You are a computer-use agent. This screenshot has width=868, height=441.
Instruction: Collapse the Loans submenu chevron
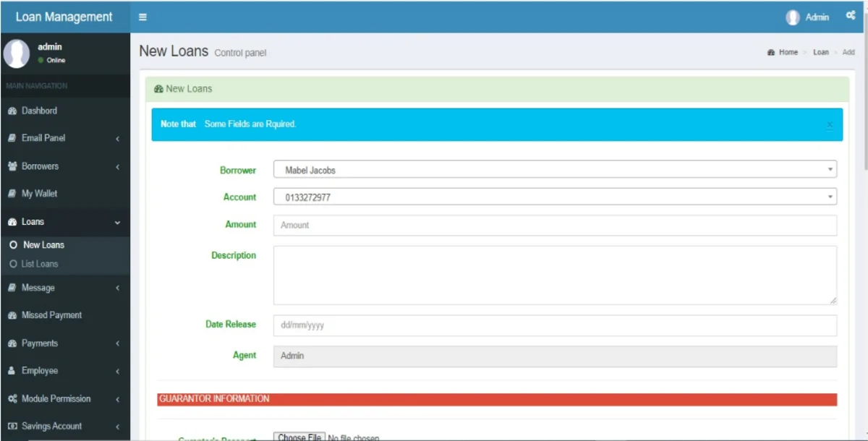click(x=117, y=223)
